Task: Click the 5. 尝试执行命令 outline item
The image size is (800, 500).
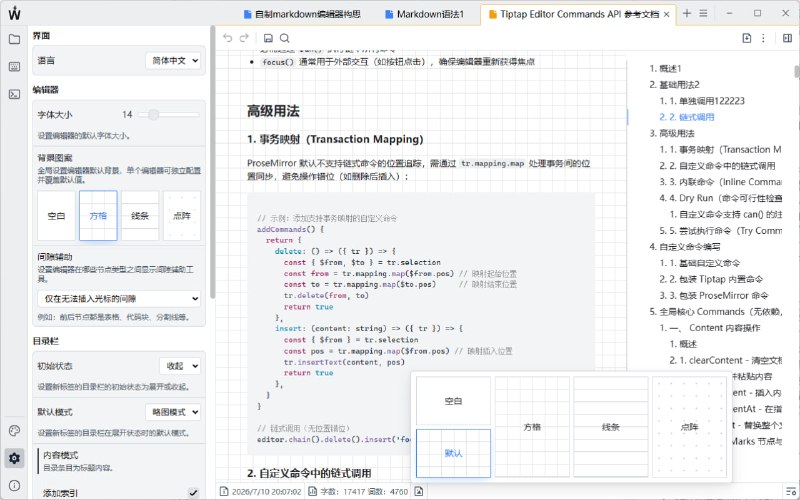Action: [720, 231]
